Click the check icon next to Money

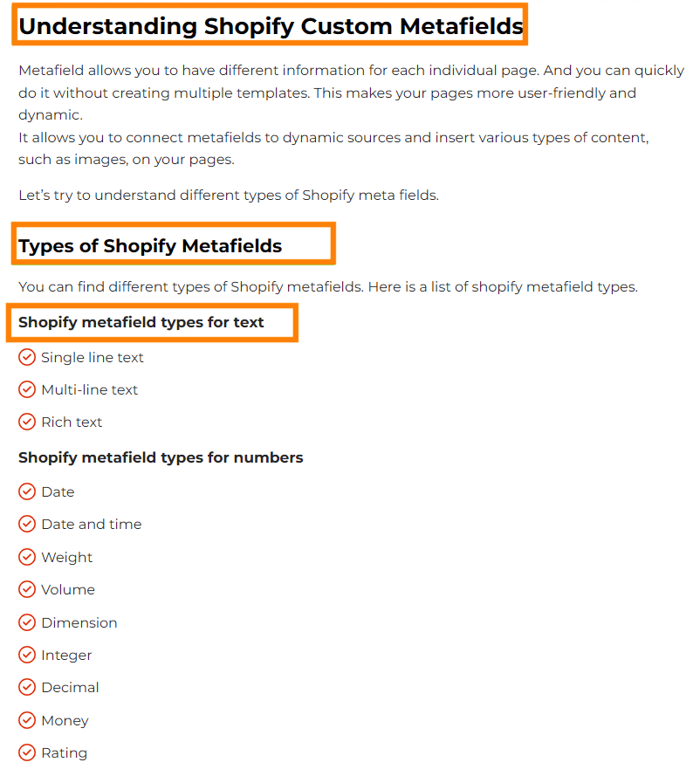[x=27, y=720]
